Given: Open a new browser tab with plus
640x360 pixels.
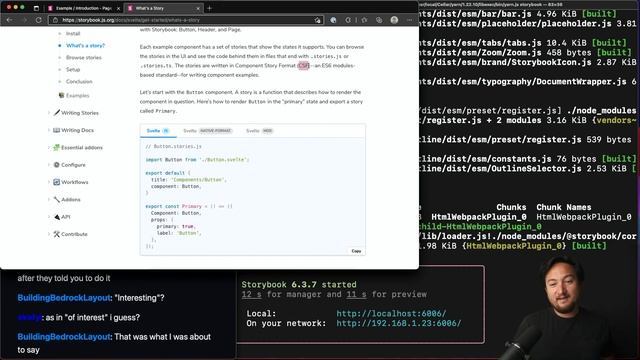Looking at the screenshot, I should (209, 8).
